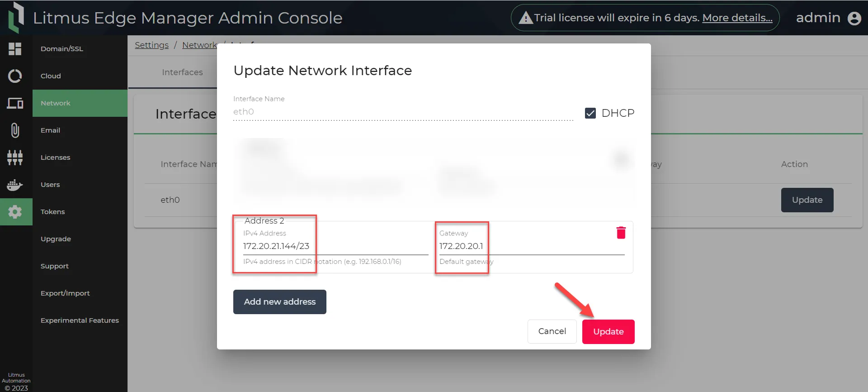The width and height of the screenshot is (868, 392).
Task: Switch to the Interfaces tab
Action: [182, 72]
